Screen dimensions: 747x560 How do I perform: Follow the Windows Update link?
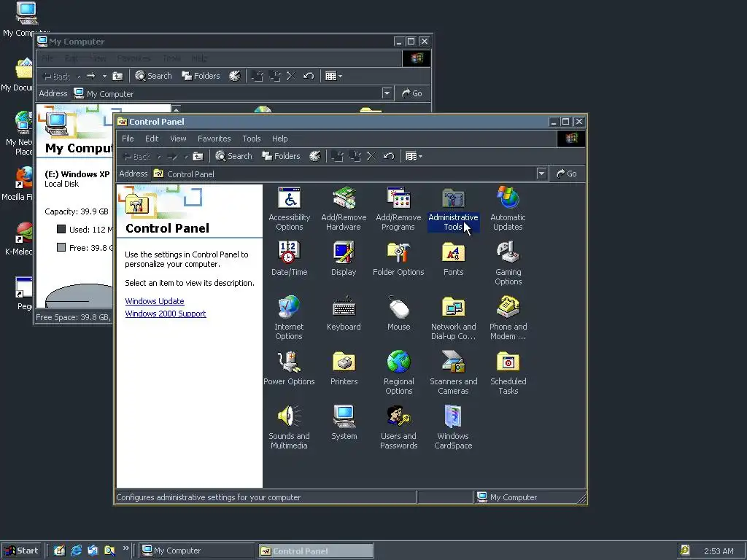pos(155,301)
